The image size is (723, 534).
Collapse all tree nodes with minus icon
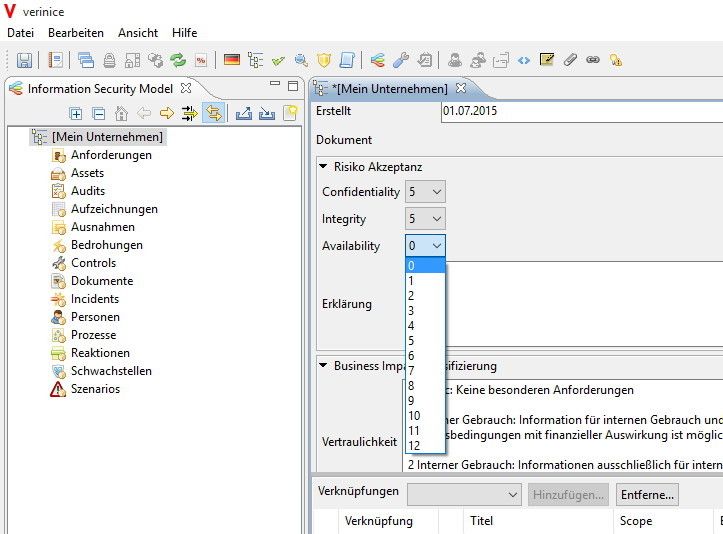point(99,113)
